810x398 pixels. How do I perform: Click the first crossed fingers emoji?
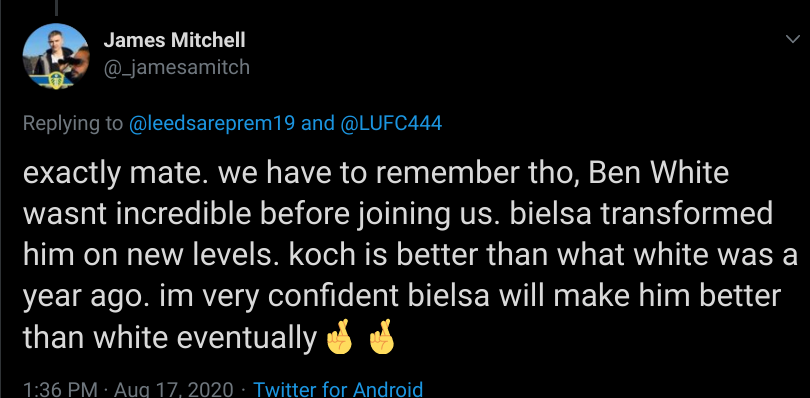pos(339,336)
